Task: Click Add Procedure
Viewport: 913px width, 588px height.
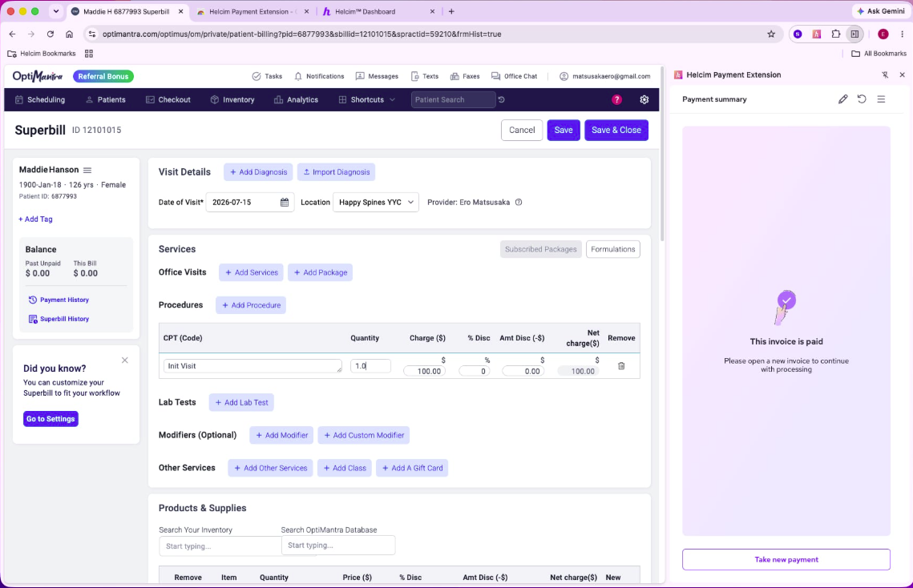Action: pyautogui.click(x=251, y=305)
